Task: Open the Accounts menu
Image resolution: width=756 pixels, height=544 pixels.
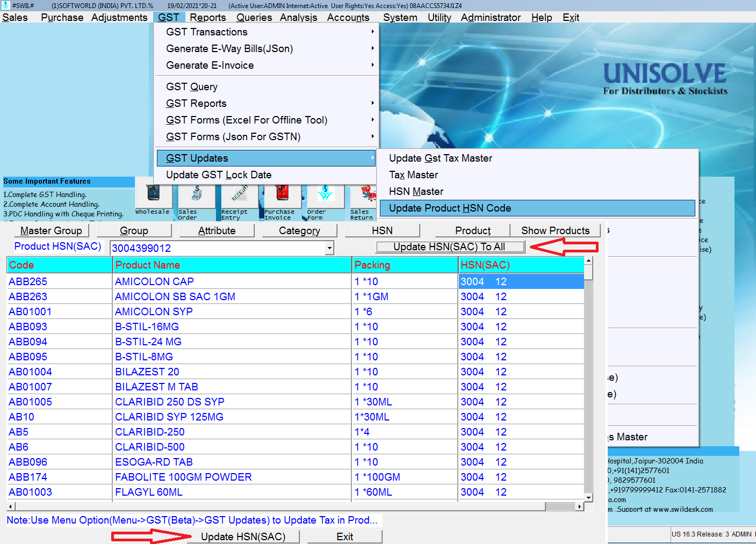Action: [x=348, y=17]
